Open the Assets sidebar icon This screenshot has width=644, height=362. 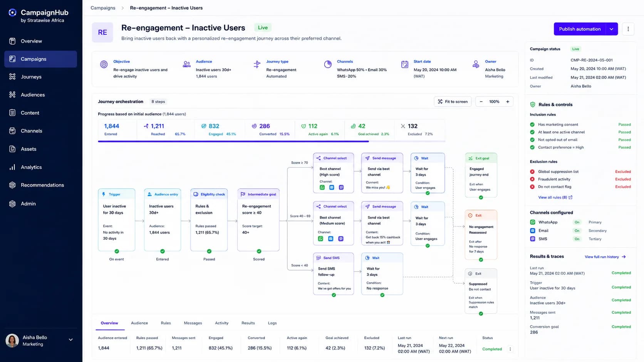12,149
